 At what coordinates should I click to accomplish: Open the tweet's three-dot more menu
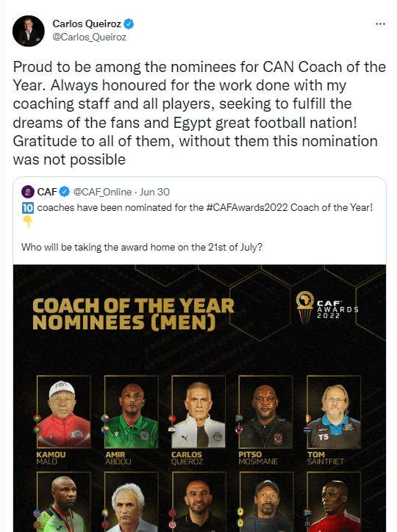coord(380,24)
